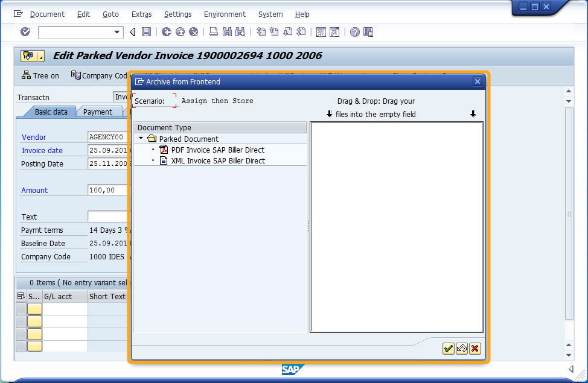The width and height of the screenshot is (588, 383).
Task: Click the Tree on button
Action: 40,75
